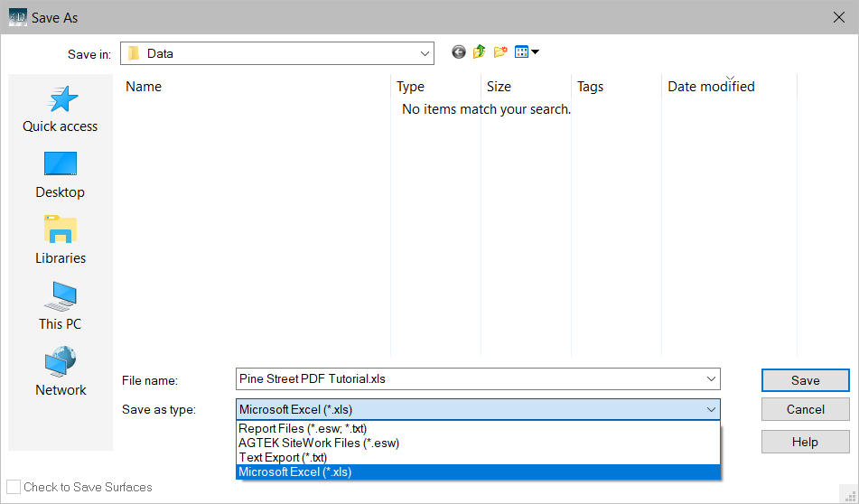Enable Check to Save Surfaces checkbox

coord(14,487)
